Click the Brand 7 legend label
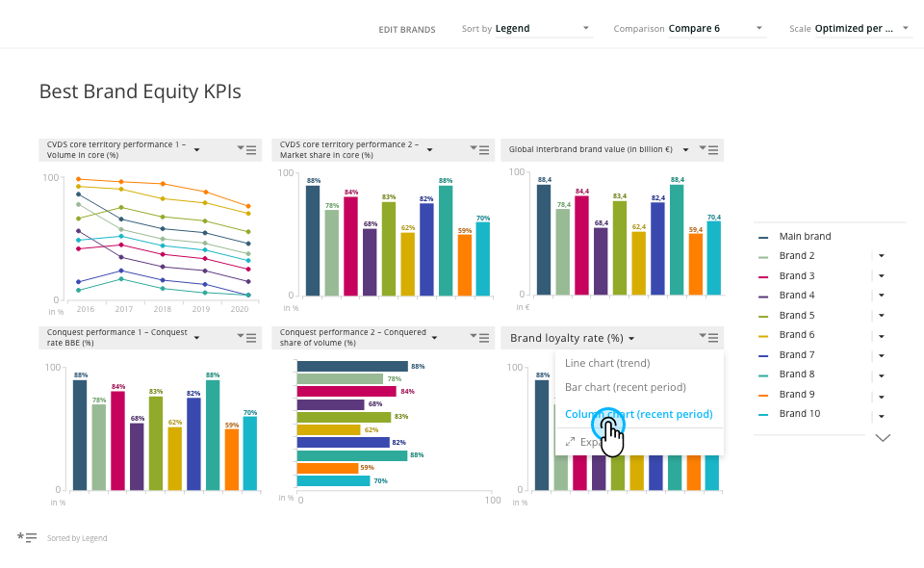Viewport: 924px width, 568px height. point(797,354)
